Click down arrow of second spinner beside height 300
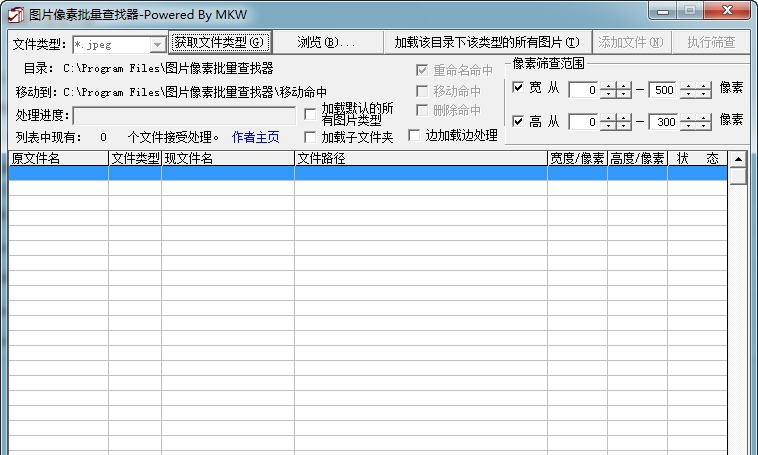This screenshot has height=455, width=758. (x=704, y=126)
